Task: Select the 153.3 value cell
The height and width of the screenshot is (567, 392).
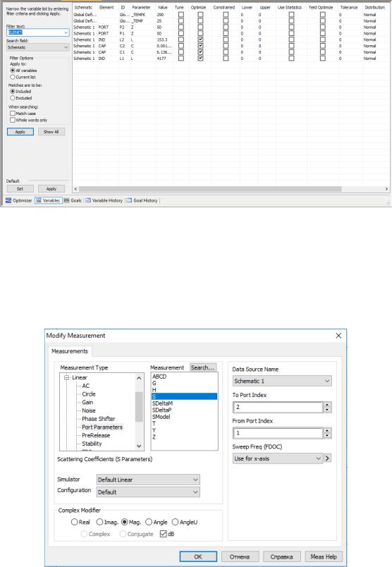Action: tap(164, 39)
